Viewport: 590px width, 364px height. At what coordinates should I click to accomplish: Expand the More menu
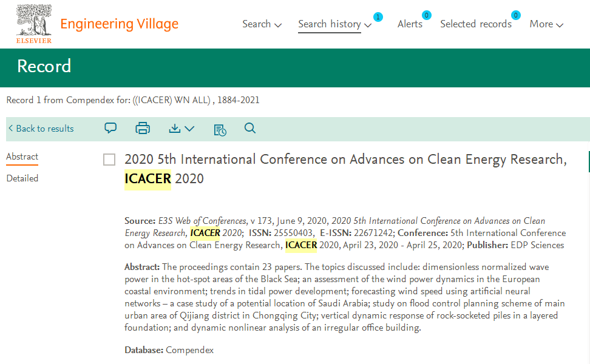tap(546, 24)
